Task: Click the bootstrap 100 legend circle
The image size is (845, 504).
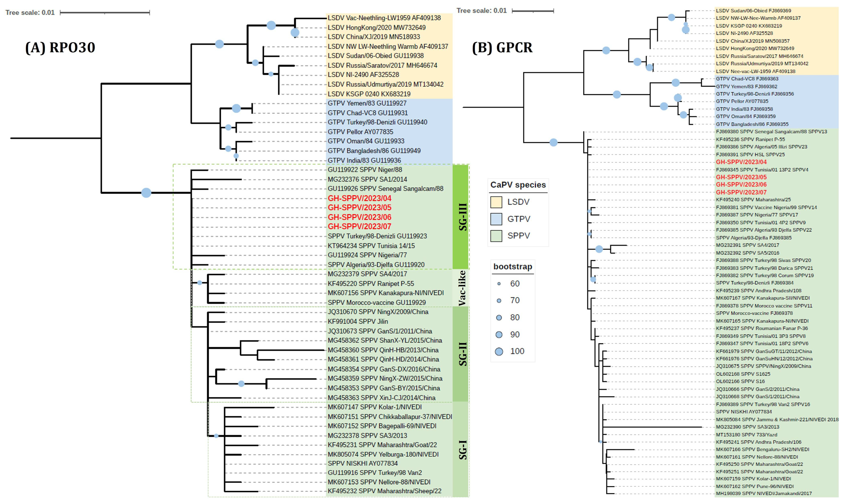Action: tap(499, 351)
